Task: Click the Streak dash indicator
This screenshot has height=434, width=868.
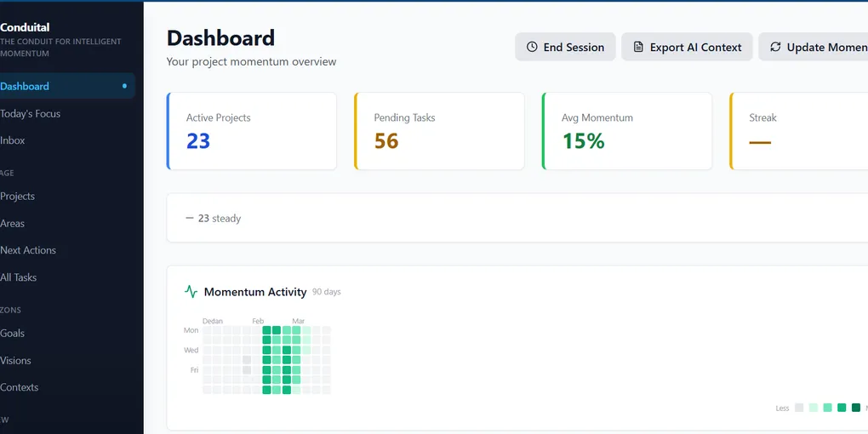Action: tap(760, 142)
